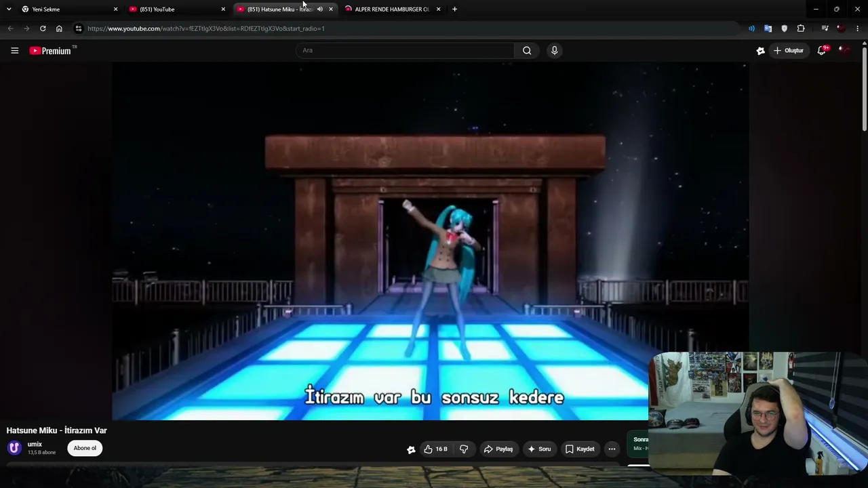868x488 pixels.
Task: Open the account avatar menu
Action: [843, 50]
